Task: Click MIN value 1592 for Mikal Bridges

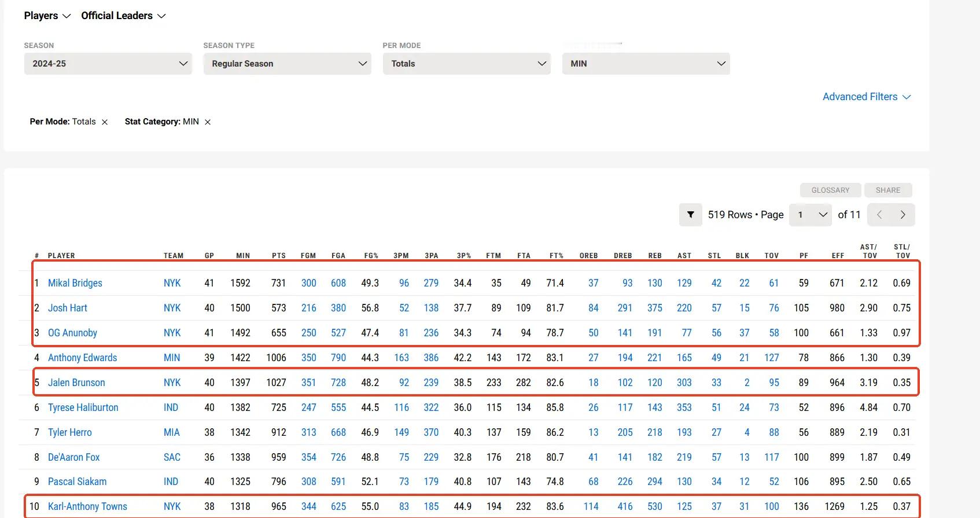Action: click(x=240, y=283)
